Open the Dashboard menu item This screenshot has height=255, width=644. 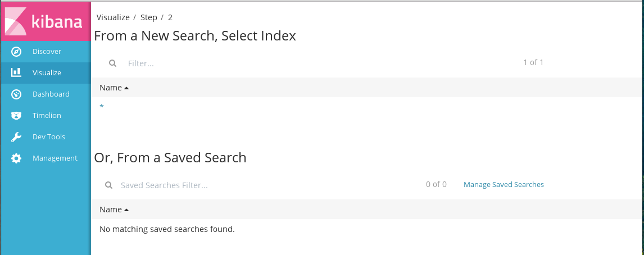[x=51, y=94]
